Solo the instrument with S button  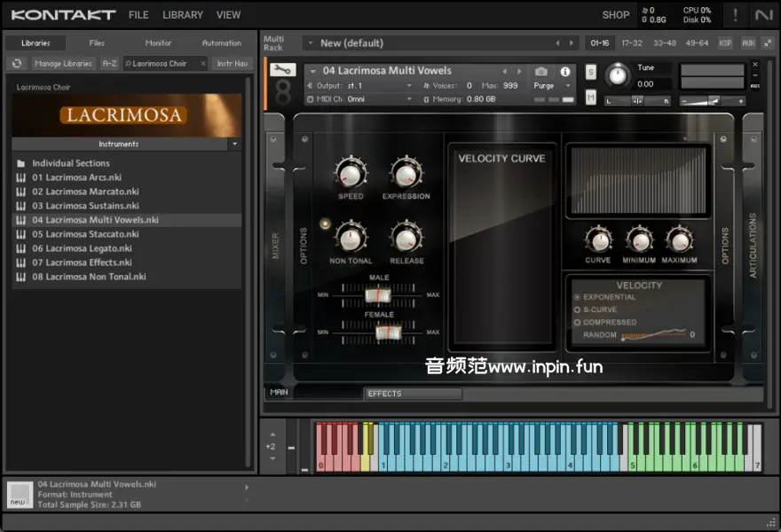[591, 72]
